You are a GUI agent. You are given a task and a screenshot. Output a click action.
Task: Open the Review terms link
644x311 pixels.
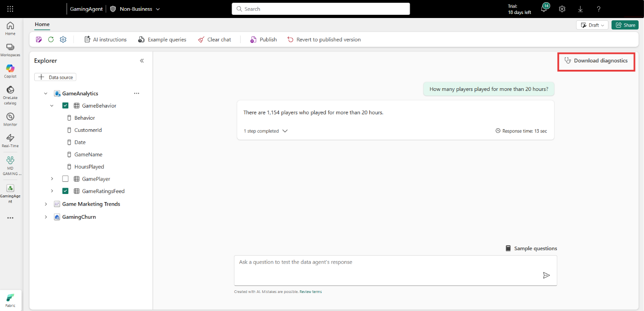coord(310,291)
